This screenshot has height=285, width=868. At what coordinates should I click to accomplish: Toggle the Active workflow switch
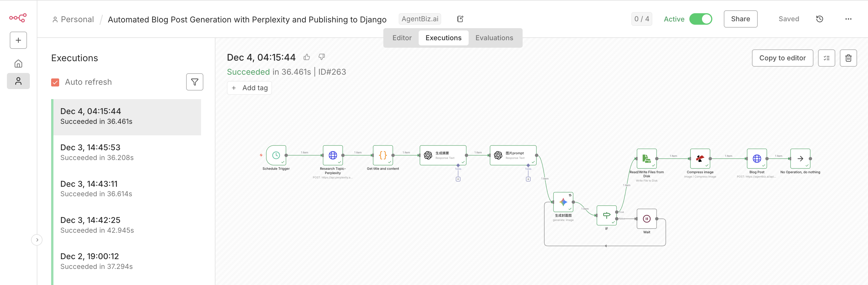point(700,19)
